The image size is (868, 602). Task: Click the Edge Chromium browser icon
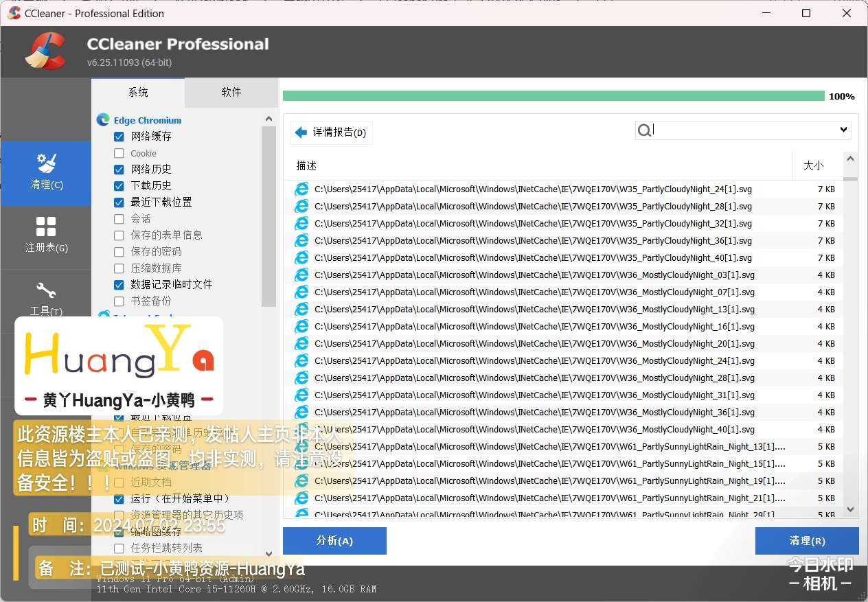(x=104, y=120)
